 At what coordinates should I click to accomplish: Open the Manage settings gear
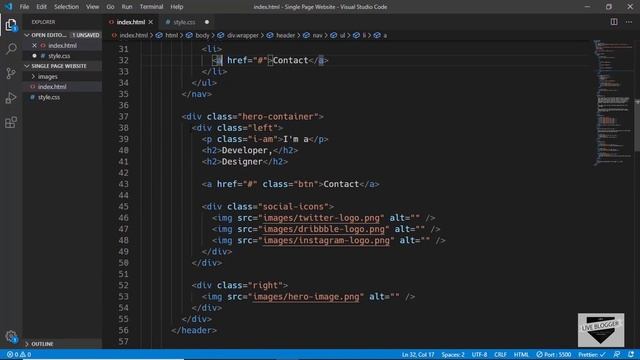click(11, 336)
